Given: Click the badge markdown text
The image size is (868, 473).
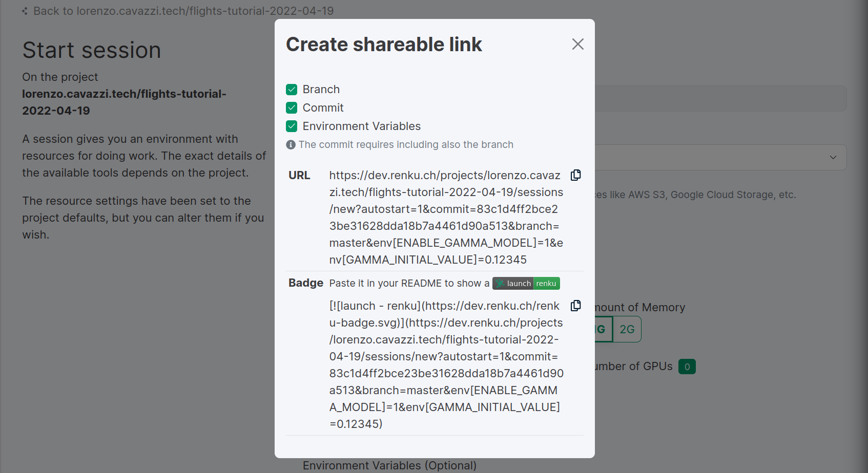Looking at the screenshot, I should coord(446,365).
